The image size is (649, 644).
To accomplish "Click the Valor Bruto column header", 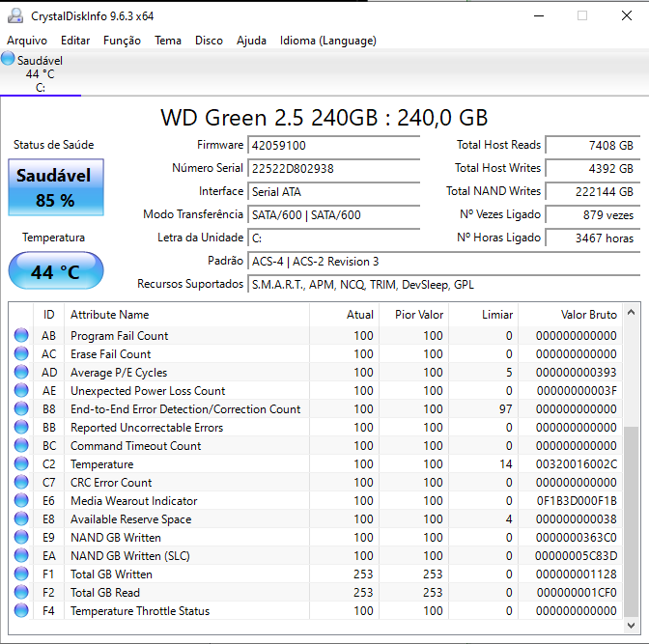I will [571, 315].
